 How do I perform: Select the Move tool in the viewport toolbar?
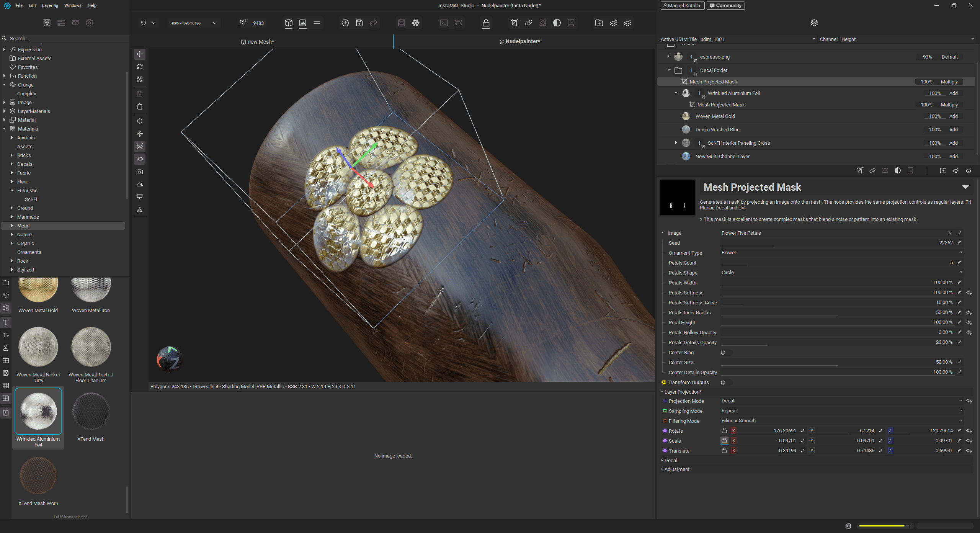139,54
